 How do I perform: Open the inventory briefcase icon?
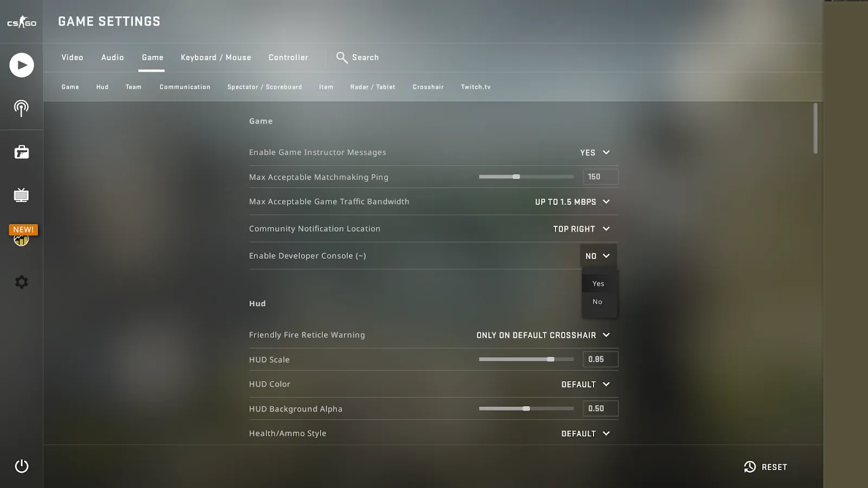(22, 152)
